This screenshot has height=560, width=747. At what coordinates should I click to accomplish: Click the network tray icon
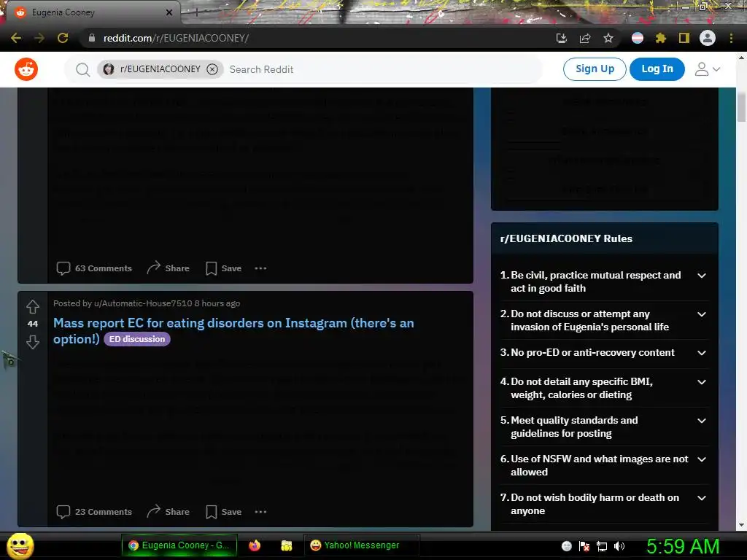pos(602,546)
